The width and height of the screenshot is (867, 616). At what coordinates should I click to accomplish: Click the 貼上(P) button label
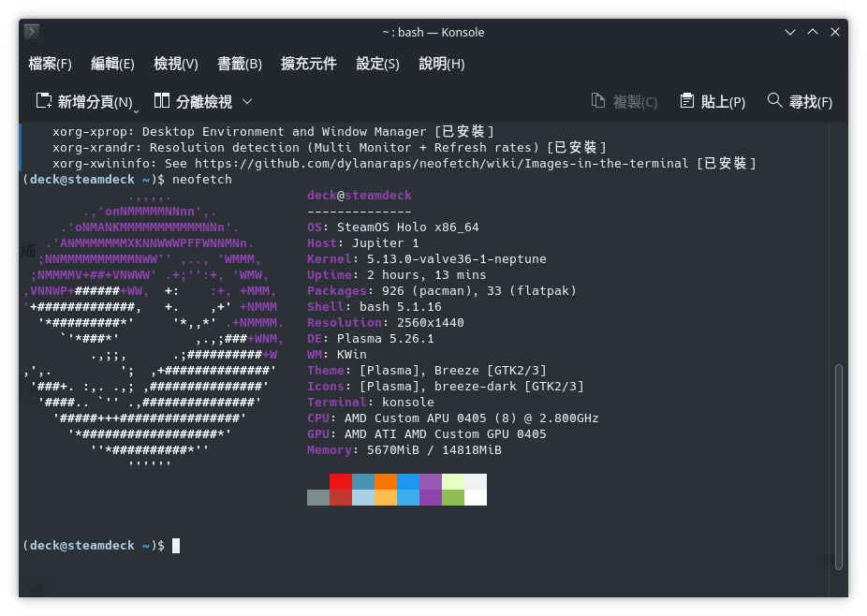pyautogui.click(x=723, y=102)
